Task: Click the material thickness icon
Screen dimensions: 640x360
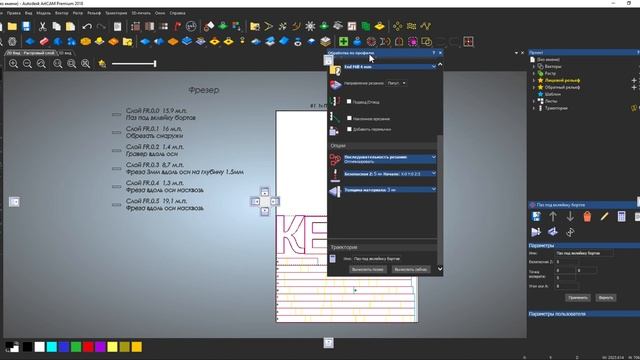Action: pos(335,191)
